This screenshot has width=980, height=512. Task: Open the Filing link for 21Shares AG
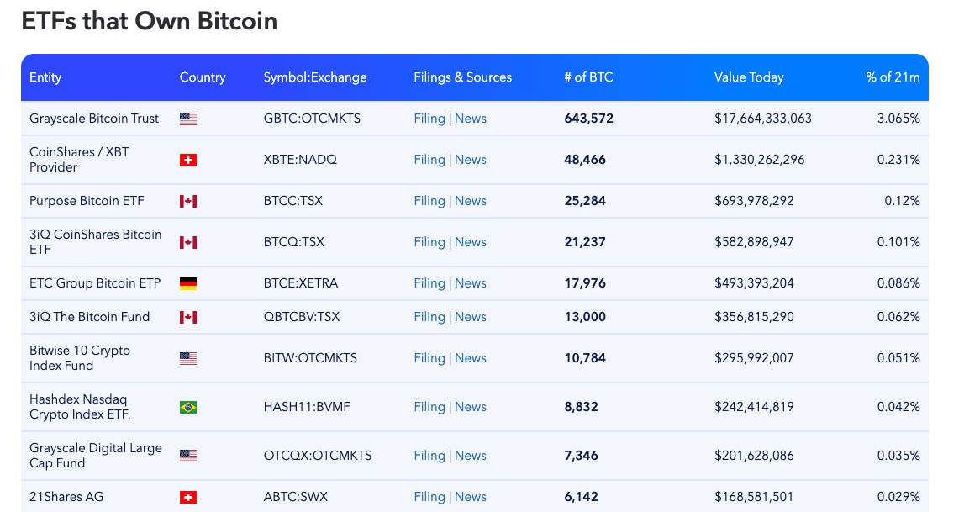429,497
